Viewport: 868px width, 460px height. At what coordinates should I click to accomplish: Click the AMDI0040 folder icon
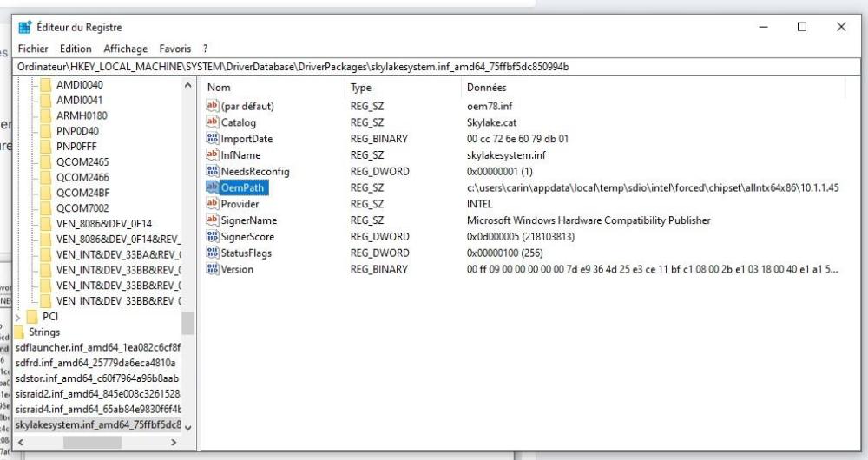point(46,85)
